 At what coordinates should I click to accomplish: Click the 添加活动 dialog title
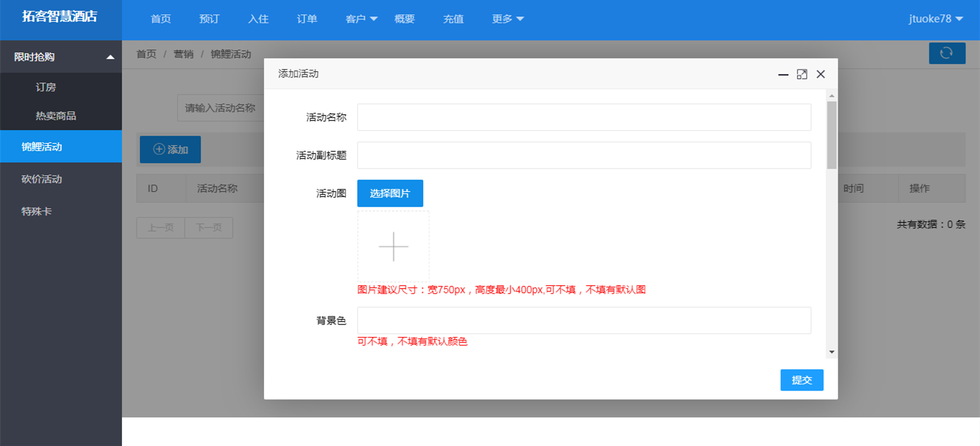pos(298,74)
